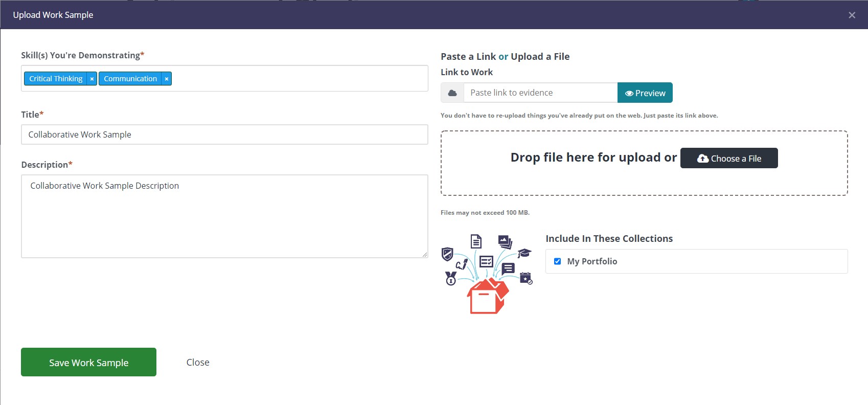Click into the Description text area
868x405 pixels.
[224, 216]
